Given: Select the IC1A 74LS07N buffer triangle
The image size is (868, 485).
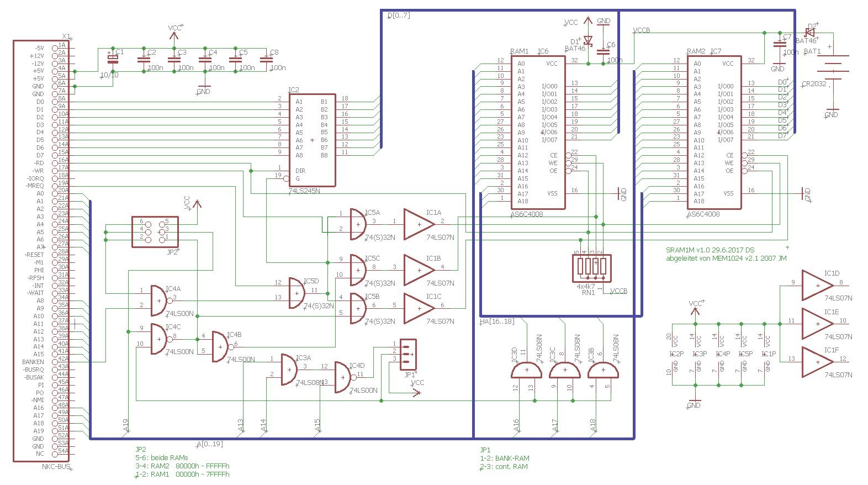Looking at the screenshot, I should [x=418, y=224].
